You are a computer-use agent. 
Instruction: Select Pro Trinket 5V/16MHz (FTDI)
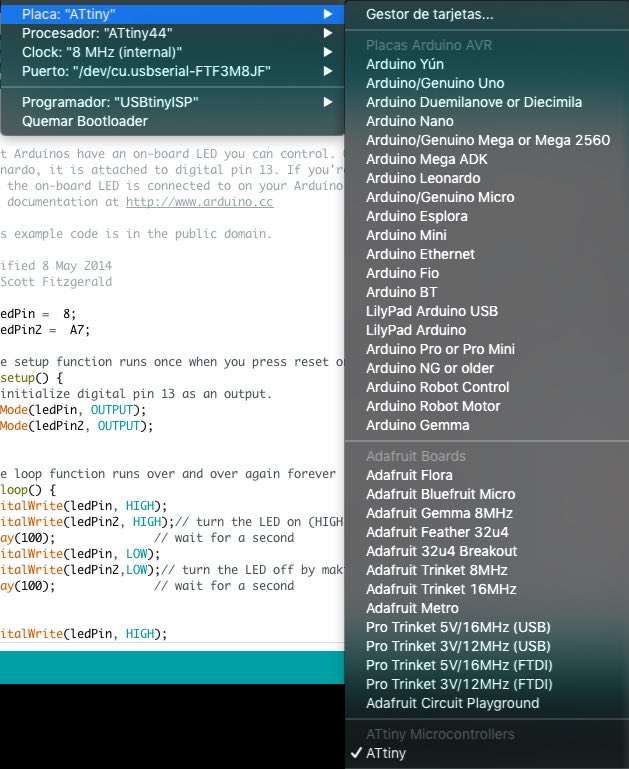459,666
